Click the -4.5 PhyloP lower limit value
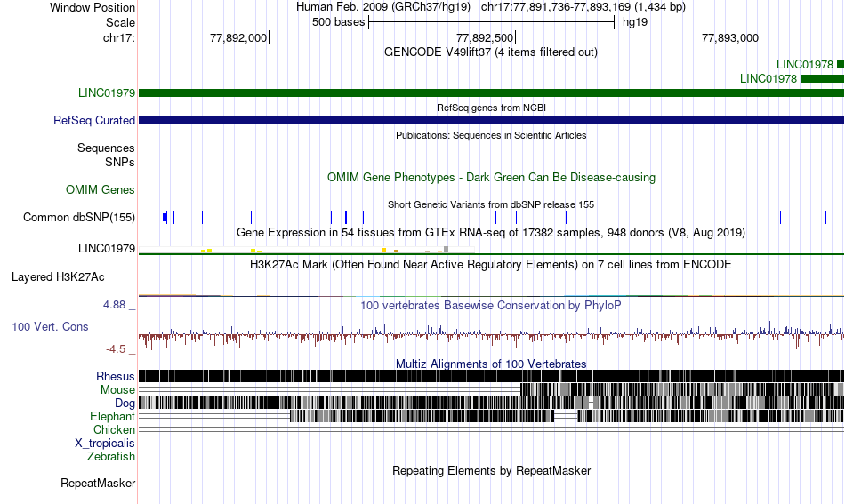The image size is (845, 504). click(116, 349)
